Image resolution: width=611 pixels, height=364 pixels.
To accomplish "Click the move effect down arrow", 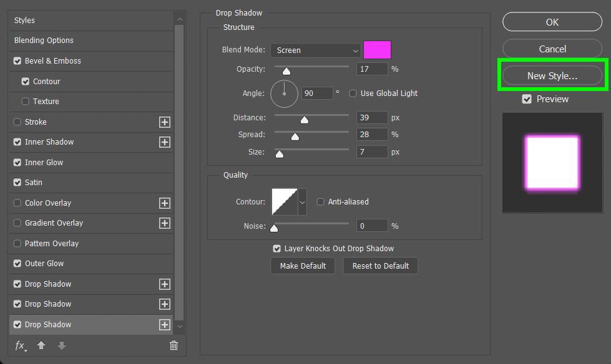I will pyautogui.click(x=62, y=345).
